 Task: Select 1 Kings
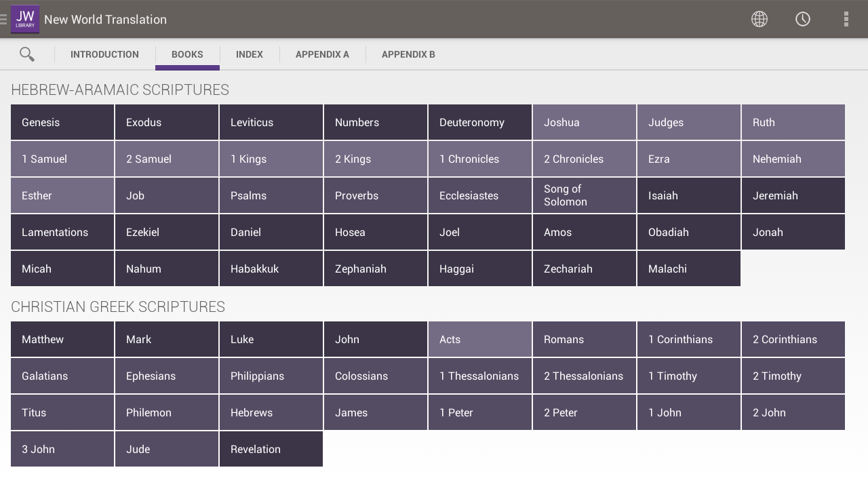pos(271,159)
